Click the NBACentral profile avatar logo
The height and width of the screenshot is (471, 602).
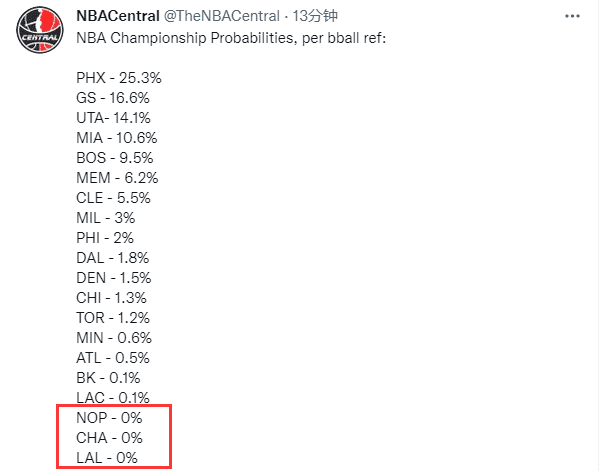coord(40,37)
